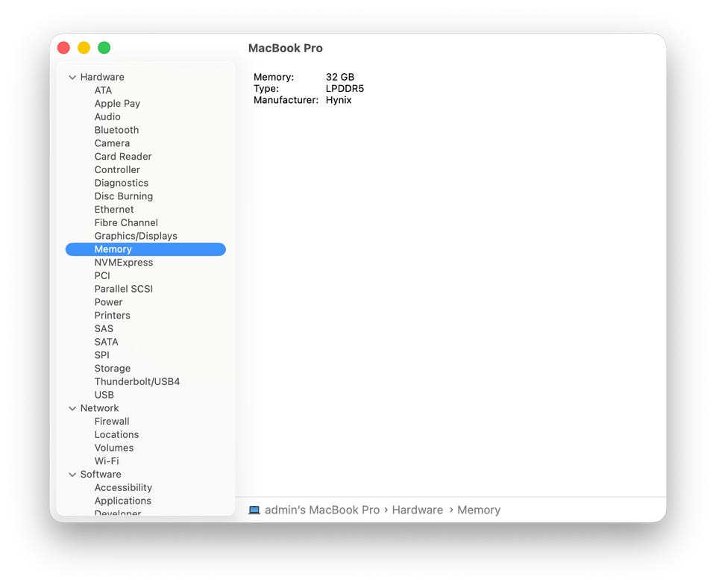
Task: Select Card Reader in the sidebar
Action: [x=123, y=157]
